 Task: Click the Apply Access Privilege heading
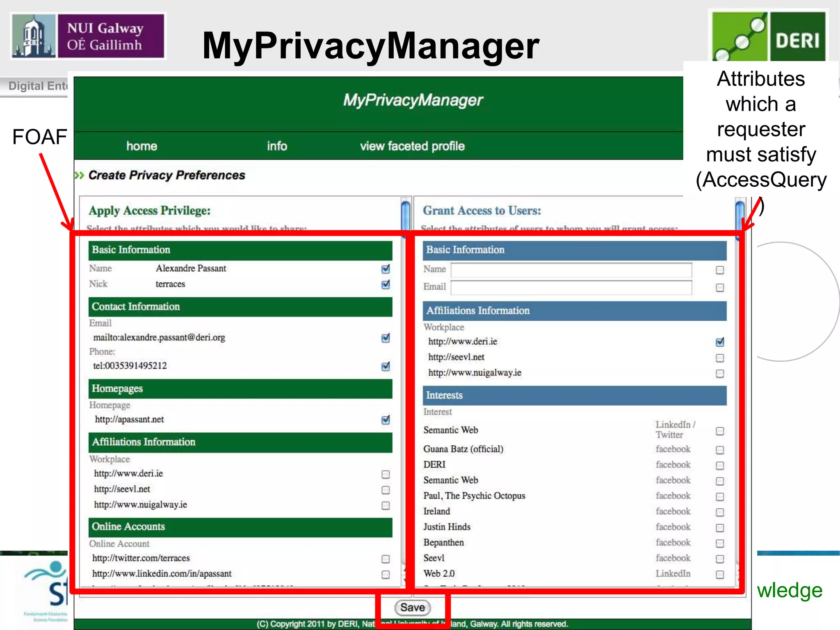point(150,210)
